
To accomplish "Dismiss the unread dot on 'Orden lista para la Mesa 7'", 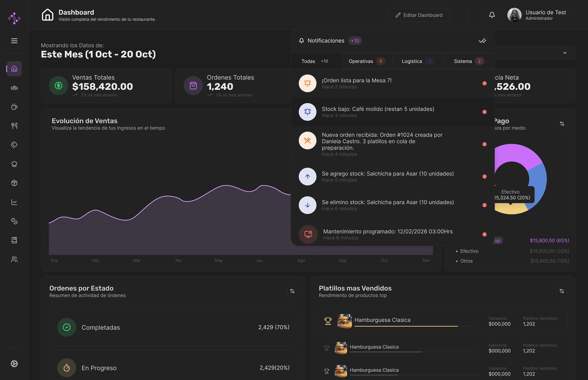I will 484,83.
